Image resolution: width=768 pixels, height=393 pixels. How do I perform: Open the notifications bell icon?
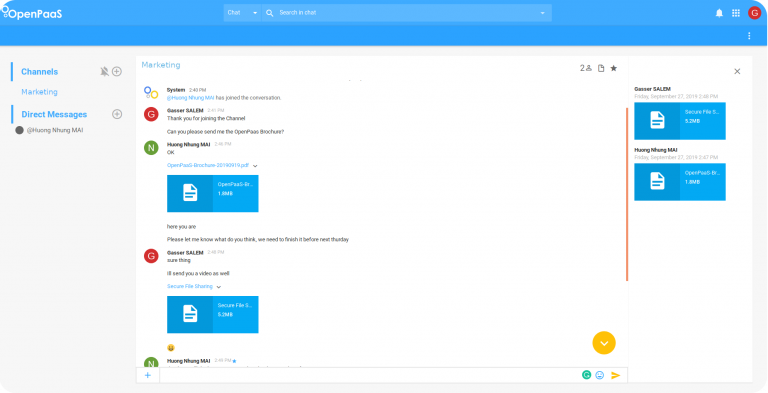[719, 13]
